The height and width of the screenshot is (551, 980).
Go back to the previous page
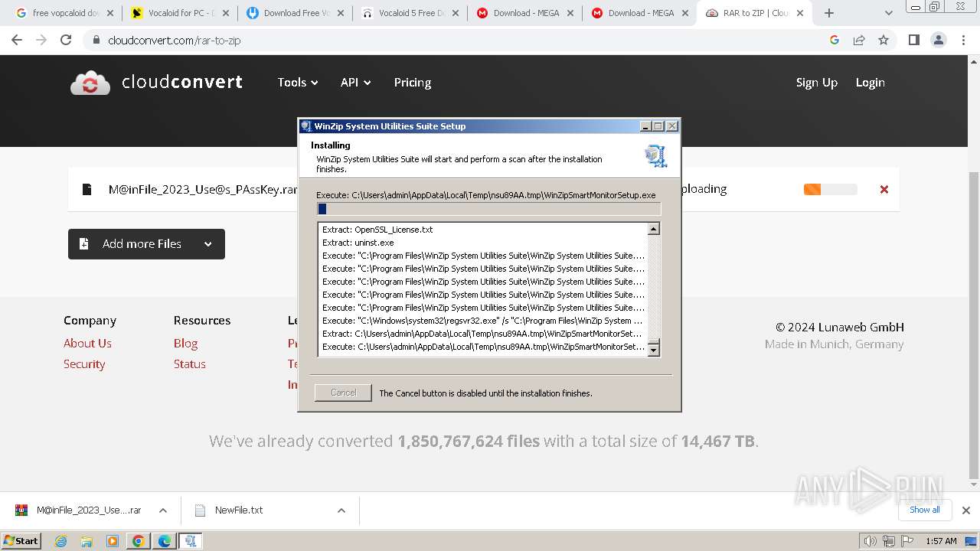(17, 40)
